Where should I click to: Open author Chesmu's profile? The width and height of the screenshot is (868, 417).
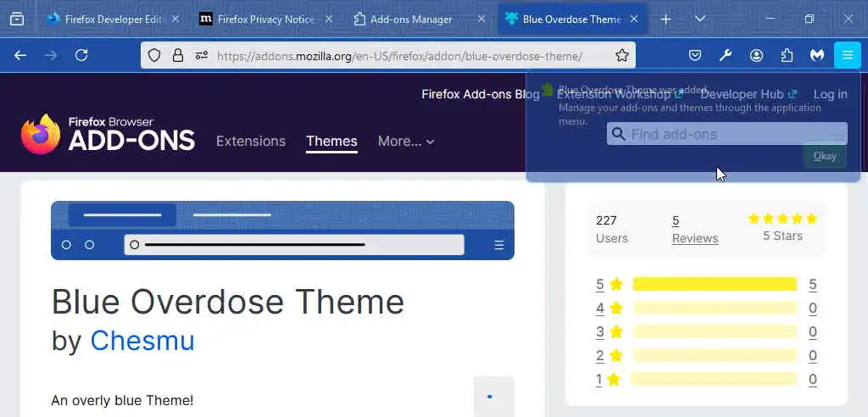click(x=142, y=341)
